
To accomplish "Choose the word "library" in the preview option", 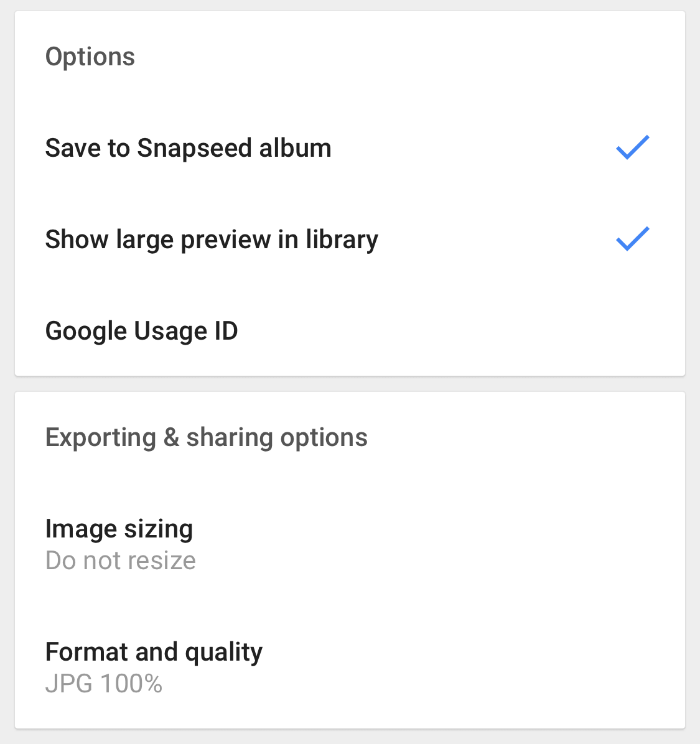I will tap(342, 239).
